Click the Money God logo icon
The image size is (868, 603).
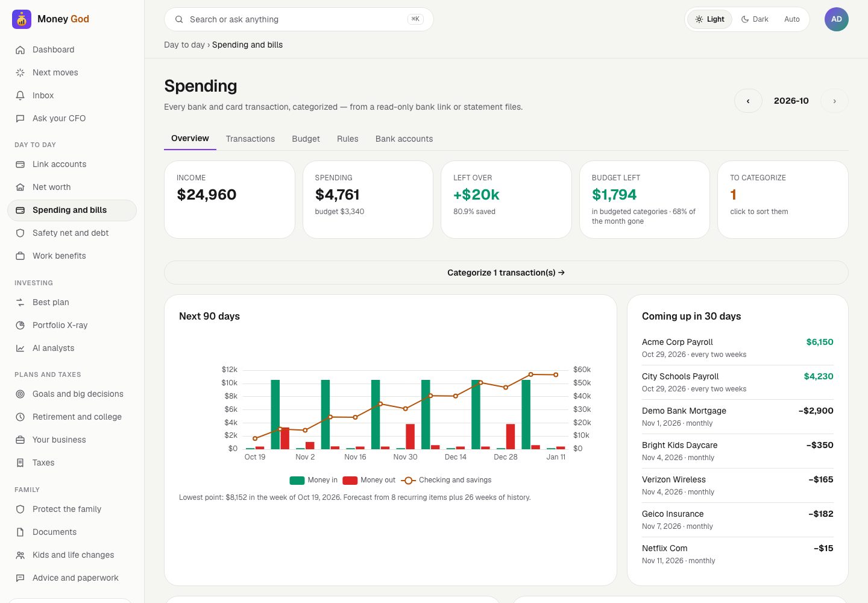22,19
